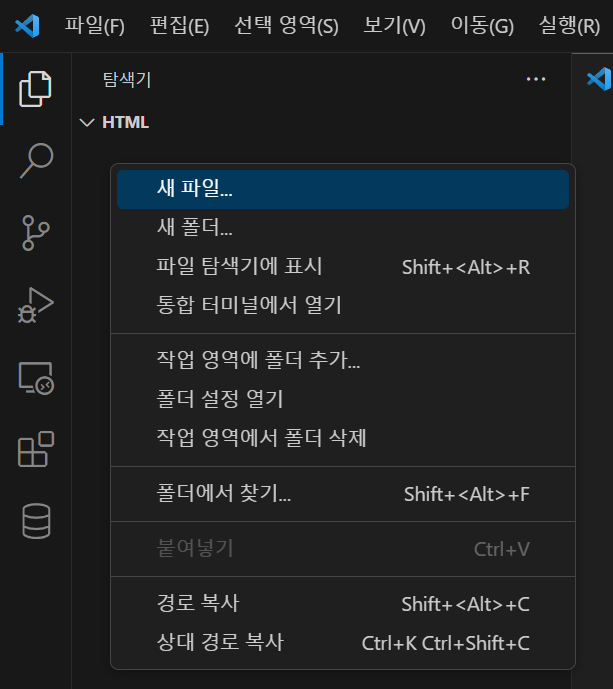Select 경로 복사 menu entry

coord(343,604)
